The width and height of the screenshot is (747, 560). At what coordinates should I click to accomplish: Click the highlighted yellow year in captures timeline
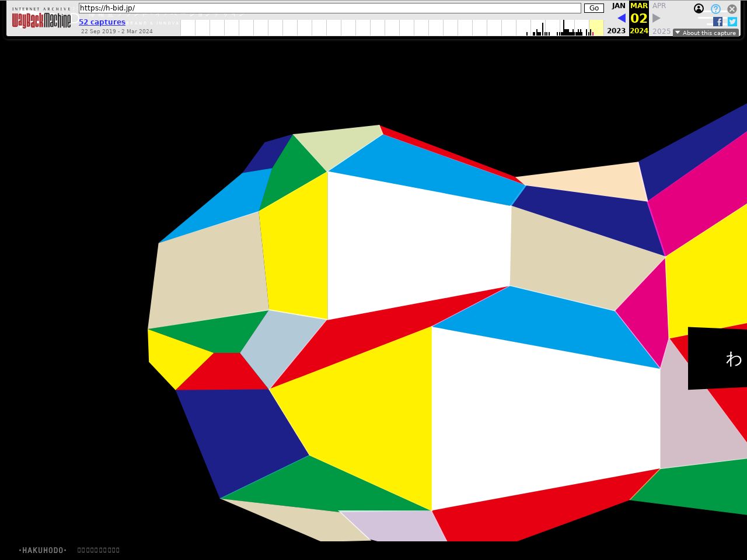coord(596,27)
